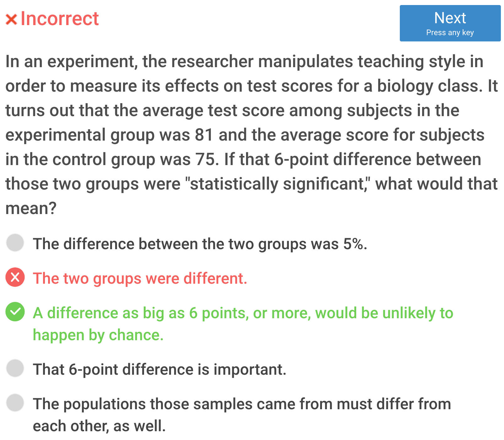The image size is (504, 440).
Task: Select radio for 'The populations those samples came from'
Action: coord(15,403)
